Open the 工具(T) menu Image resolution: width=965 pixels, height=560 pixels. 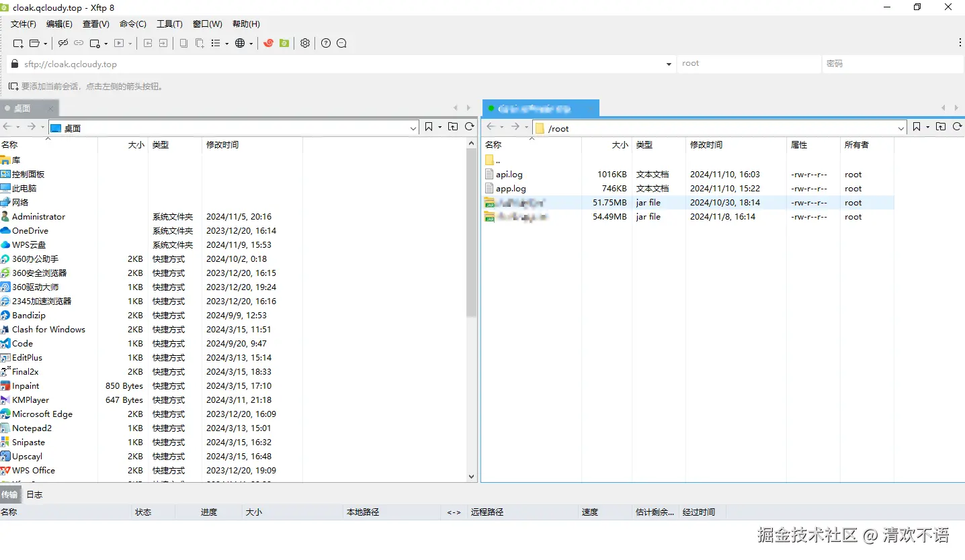tap(169, 24)
